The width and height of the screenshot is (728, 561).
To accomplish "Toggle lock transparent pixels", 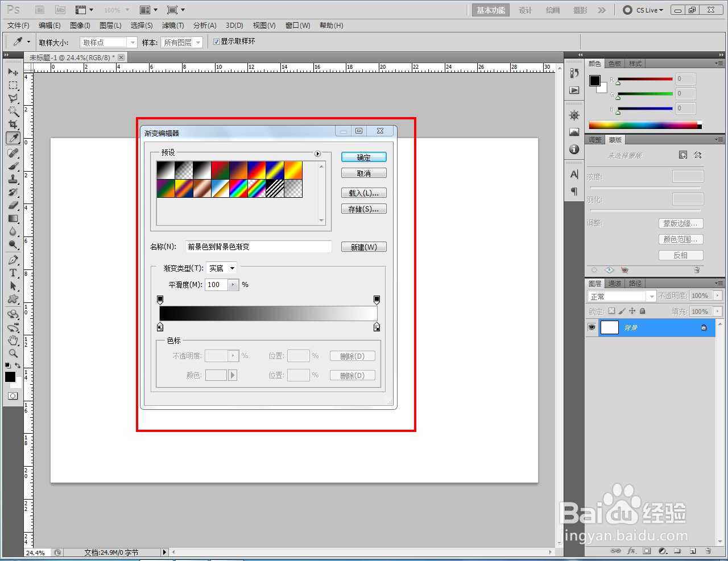I will 611,311.
